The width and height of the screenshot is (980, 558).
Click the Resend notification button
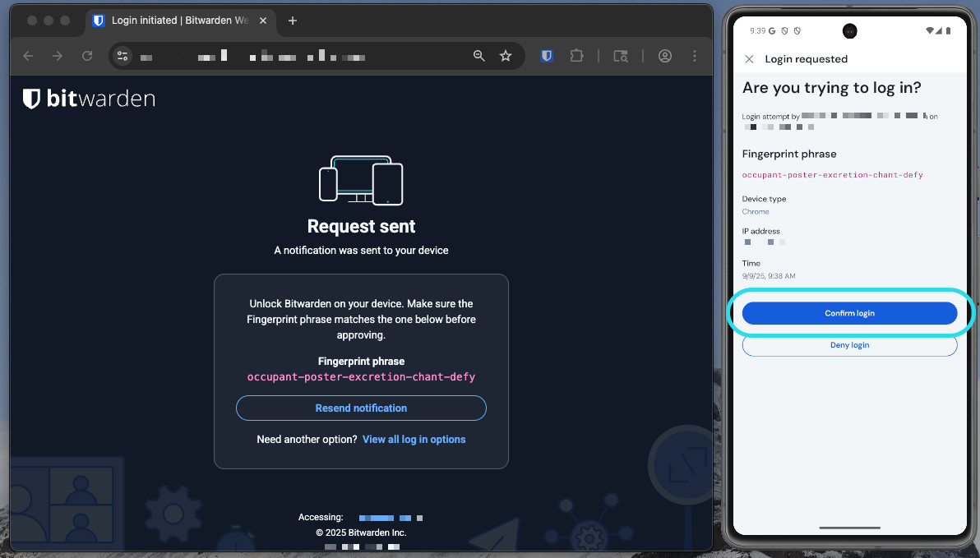361,408
